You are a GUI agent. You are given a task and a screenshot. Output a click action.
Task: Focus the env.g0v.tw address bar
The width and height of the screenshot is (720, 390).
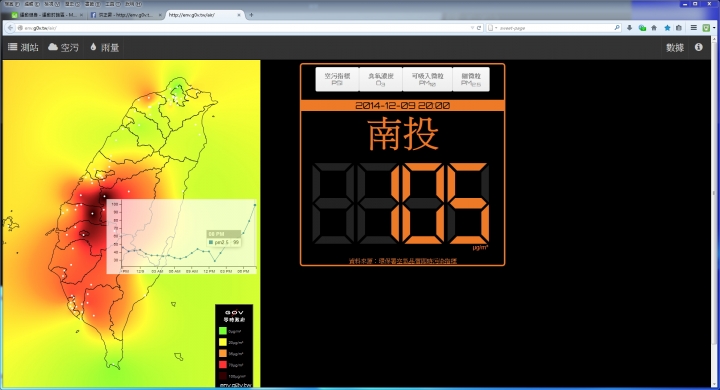(x=243, y=28)
